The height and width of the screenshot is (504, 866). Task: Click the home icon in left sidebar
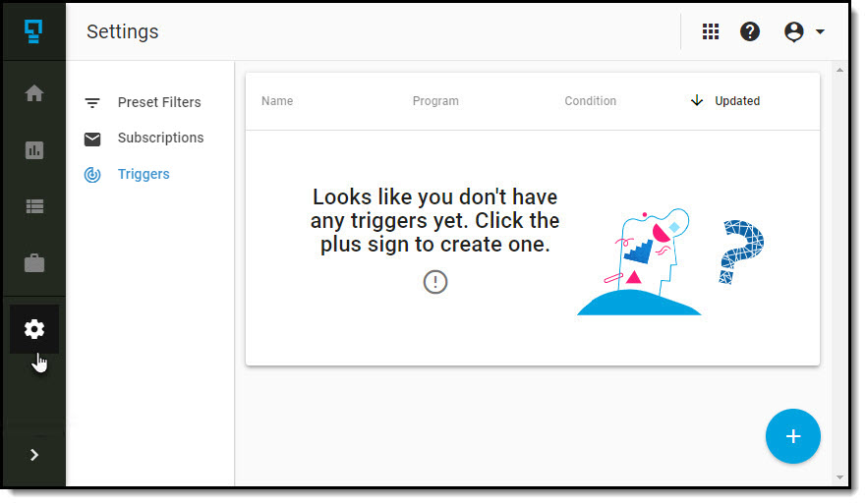[x=34, y=93]
